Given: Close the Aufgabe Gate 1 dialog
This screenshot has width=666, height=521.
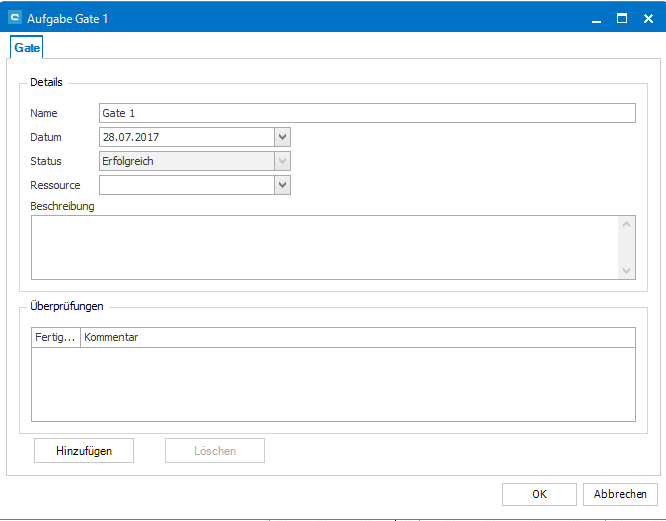Looking at the screenshot, I should (647, 18).
